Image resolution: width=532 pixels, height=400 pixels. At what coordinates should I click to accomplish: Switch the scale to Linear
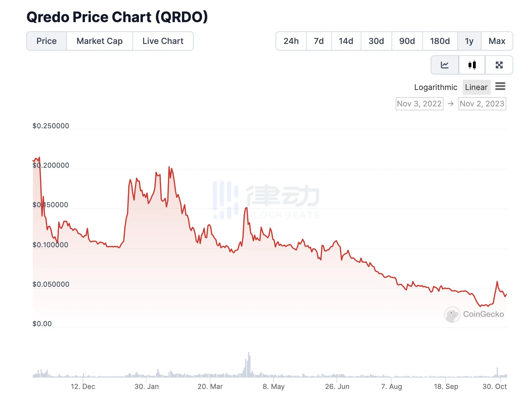coord(476,87)
